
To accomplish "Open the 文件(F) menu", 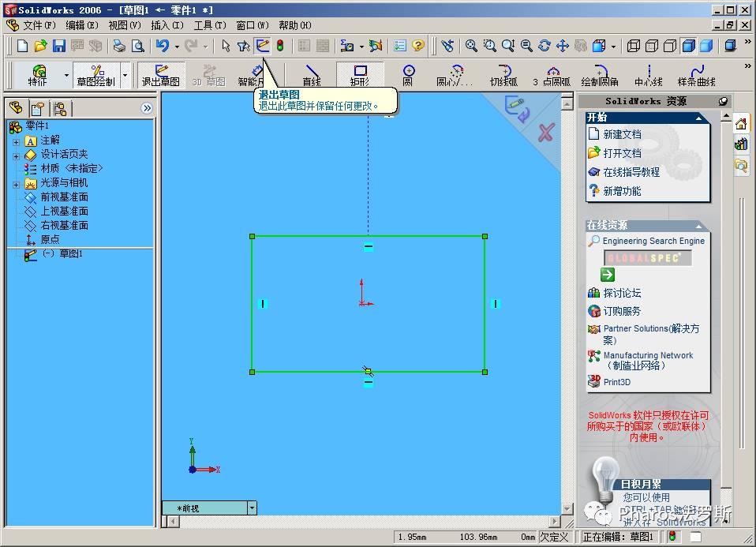I will click(39, 25).
